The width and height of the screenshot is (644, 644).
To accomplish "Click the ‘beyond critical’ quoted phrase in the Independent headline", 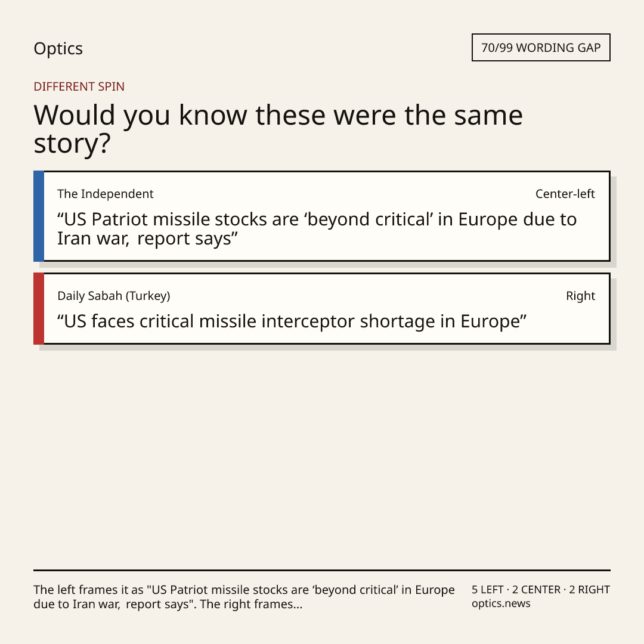I will point(369,219).
